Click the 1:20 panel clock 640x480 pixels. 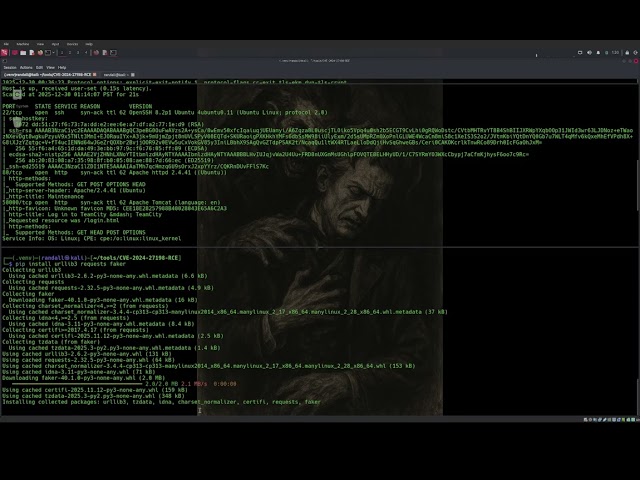(615, 53)
